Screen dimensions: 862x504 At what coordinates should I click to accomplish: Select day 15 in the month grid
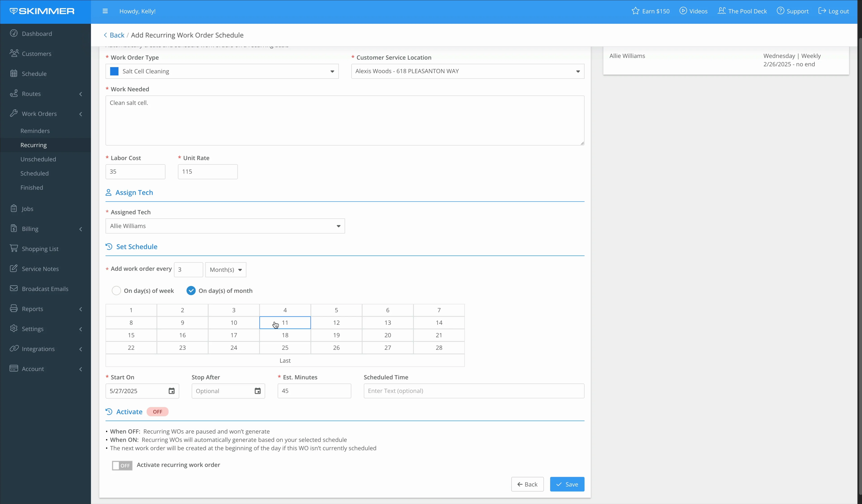coord(131,335)
